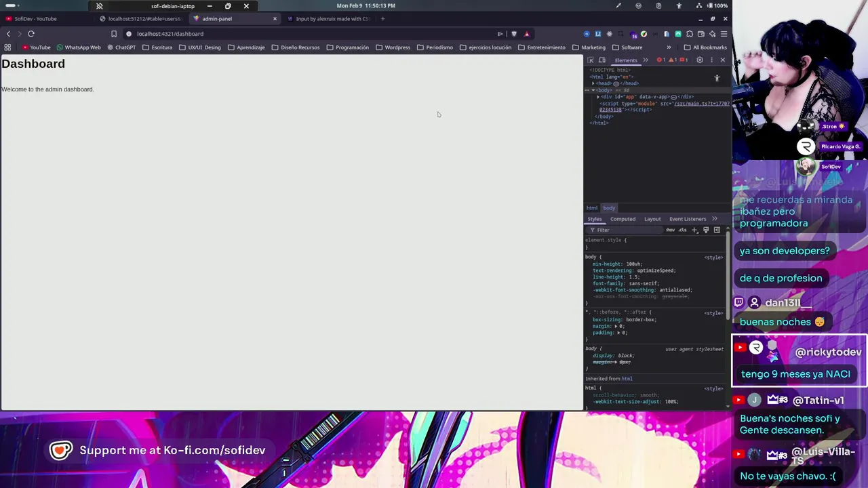Screen dimensions: 868x488
Task: Open the YouTube bookmark
Action: (37, 47)
